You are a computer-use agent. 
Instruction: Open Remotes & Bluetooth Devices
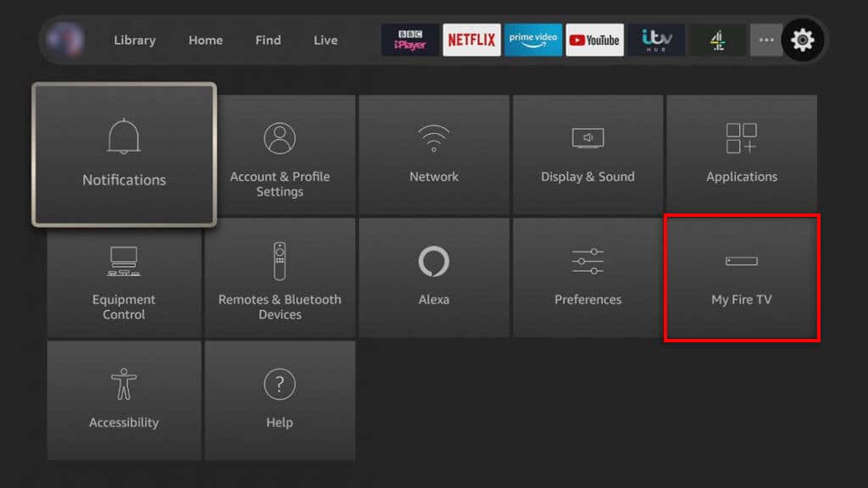tap(280, 278)
